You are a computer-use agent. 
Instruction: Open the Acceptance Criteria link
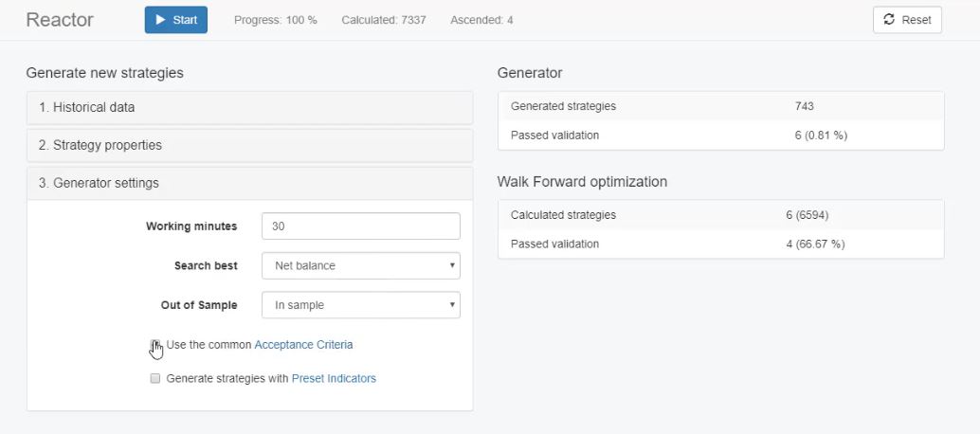[303, 345]
